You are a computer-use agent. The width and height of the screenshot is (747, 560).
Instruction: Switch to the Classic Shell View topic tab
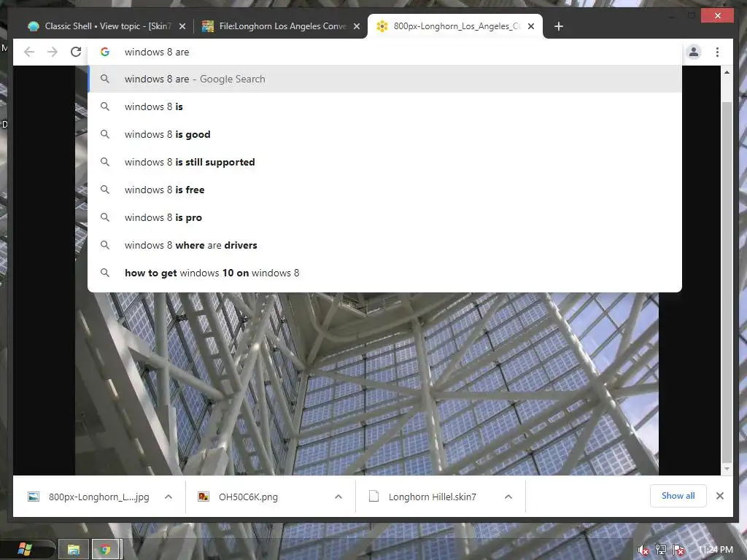(107, 26)
